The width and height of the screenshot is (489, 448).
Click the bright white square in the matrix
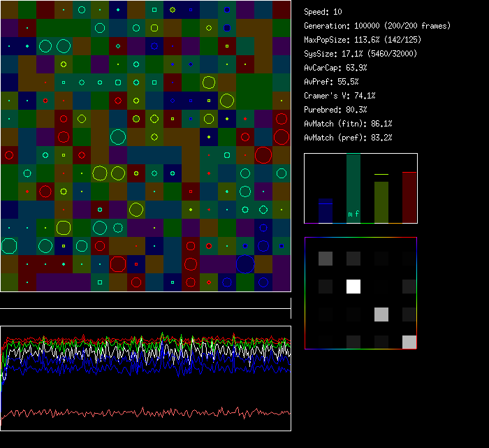353,286
